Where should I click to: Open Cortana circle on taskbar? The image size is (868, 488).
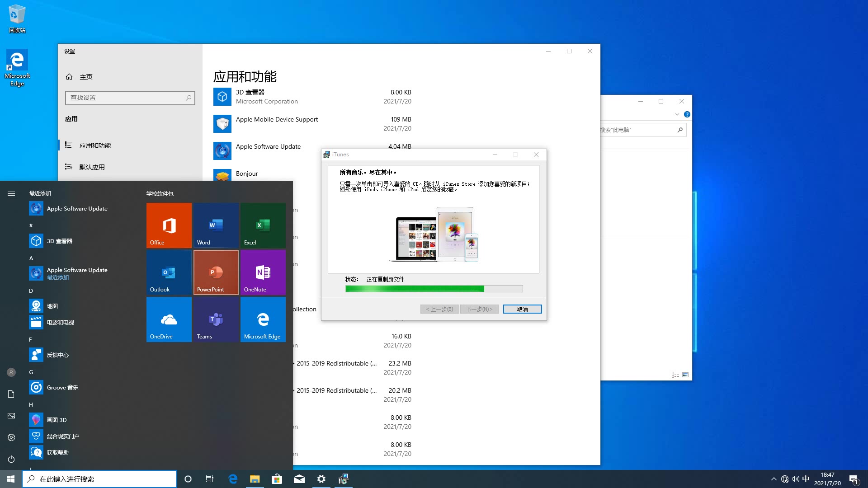[x=188, y=479]
